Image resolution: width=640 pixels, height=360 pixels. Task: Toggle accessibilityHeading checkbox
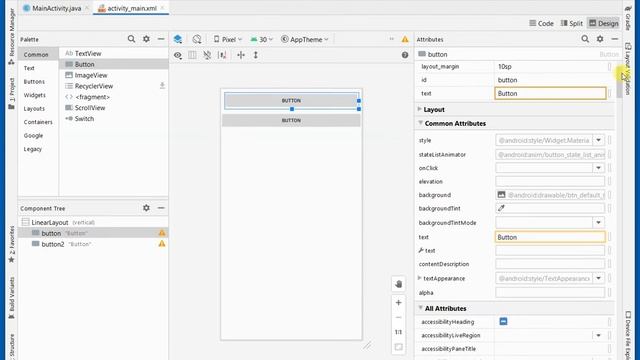click(x=503, y=322)
